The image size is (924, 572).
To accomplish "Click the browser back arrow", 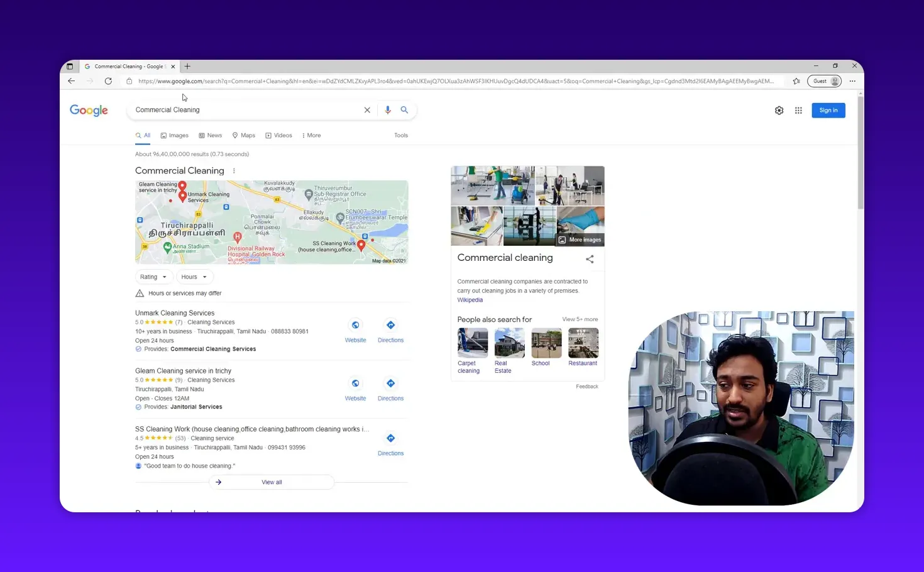I will pyautogui.click(x=71, y=80).
